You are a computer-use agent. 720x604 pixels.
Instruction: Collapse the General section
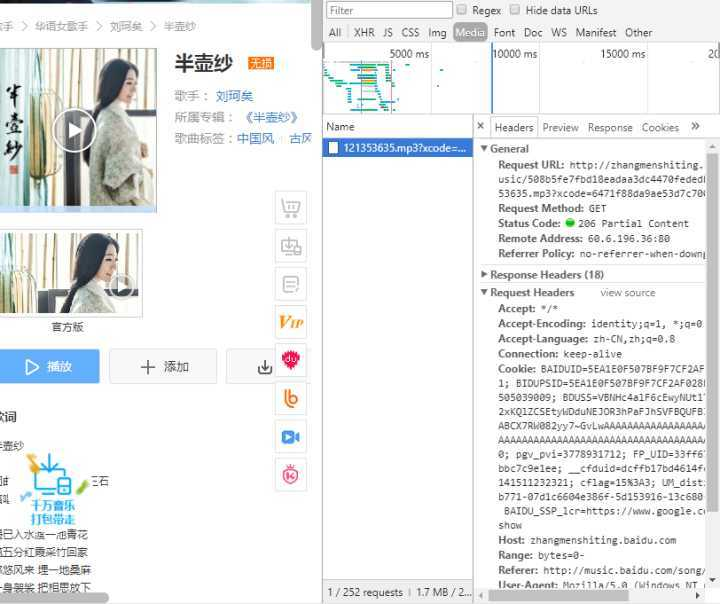[x=484, y=149]
